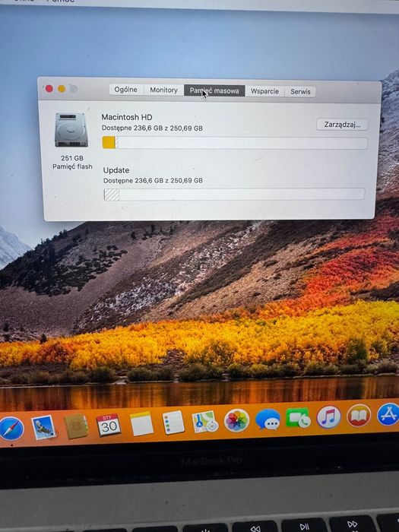
Task: Click the "Macintosh HD" volume name
Action: (x=127, y=117)
